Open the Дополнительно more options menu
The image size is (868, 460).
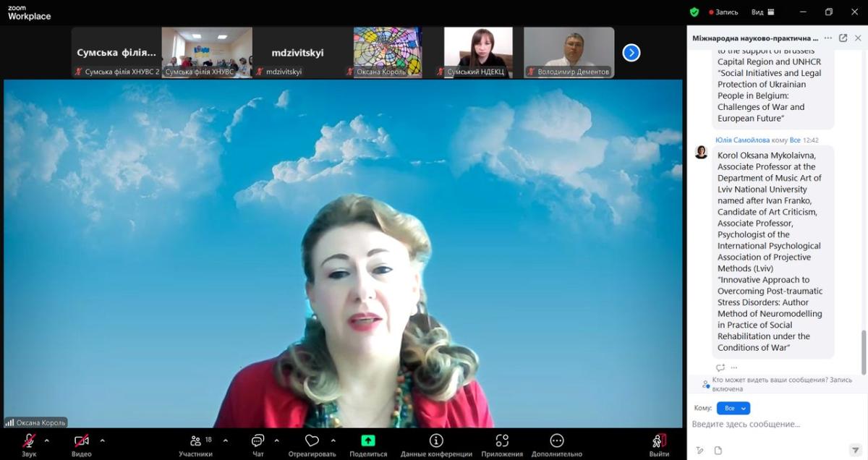(x=556, y=444)
